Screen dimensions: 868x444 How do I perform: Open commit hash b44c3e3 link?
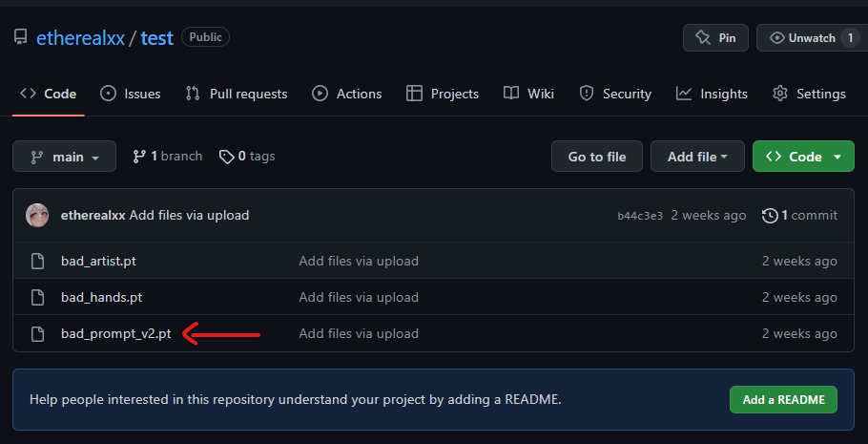640,216
